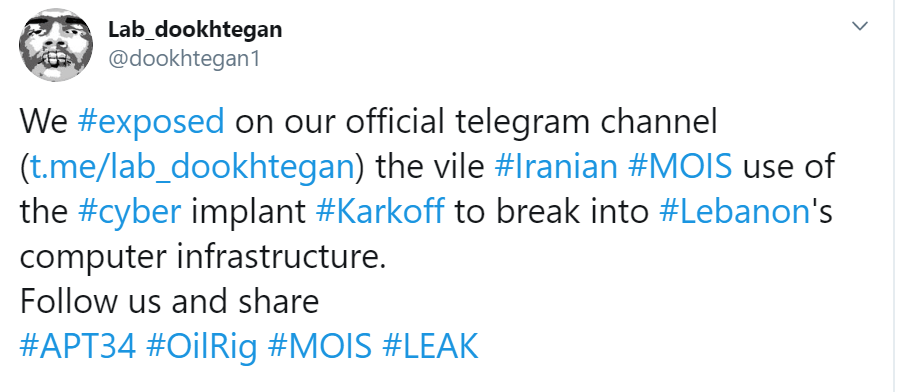Click the Lab_dookhtegan display name

195,29
